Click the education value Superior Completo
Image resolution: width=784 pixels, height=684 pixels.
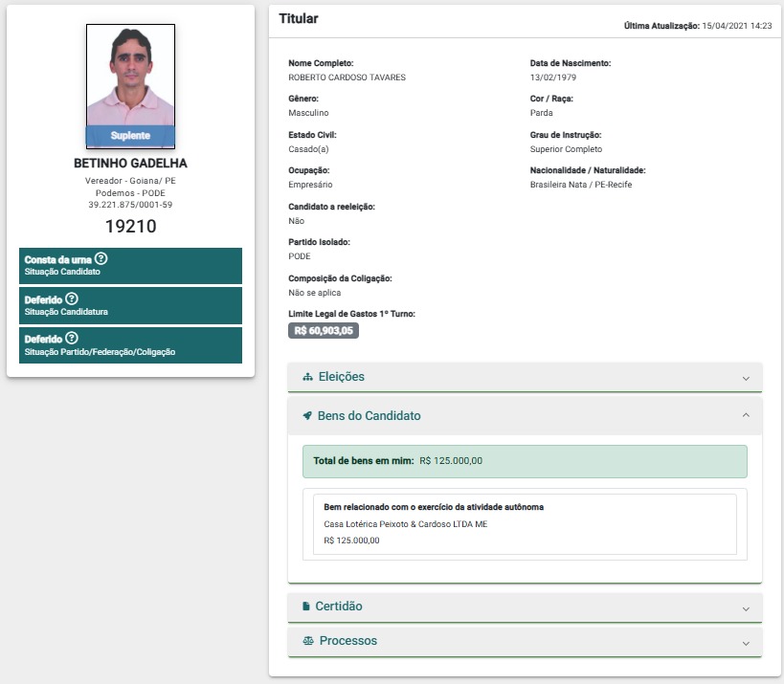(x=566, y=149)
